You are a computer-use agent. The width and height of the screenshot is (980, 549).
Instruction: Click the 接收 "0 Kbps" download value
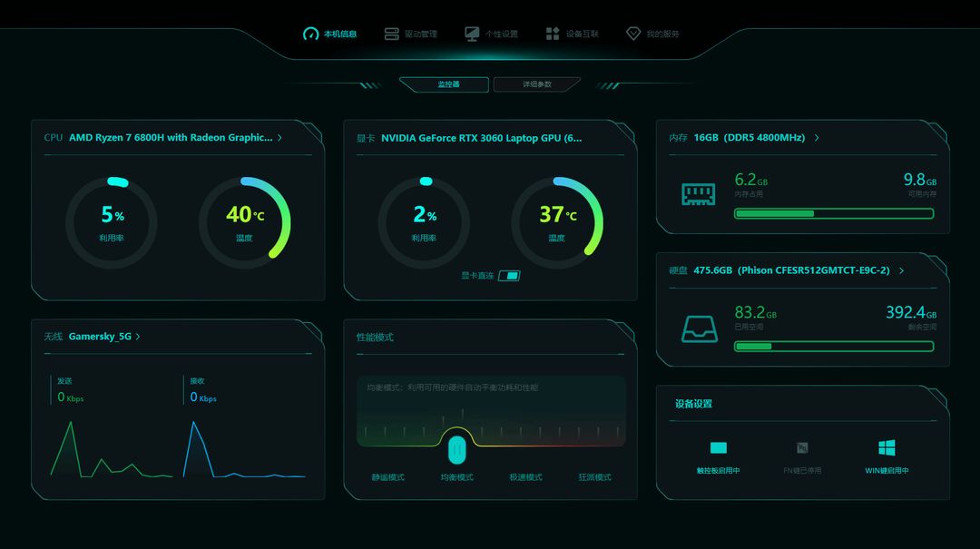203,397
